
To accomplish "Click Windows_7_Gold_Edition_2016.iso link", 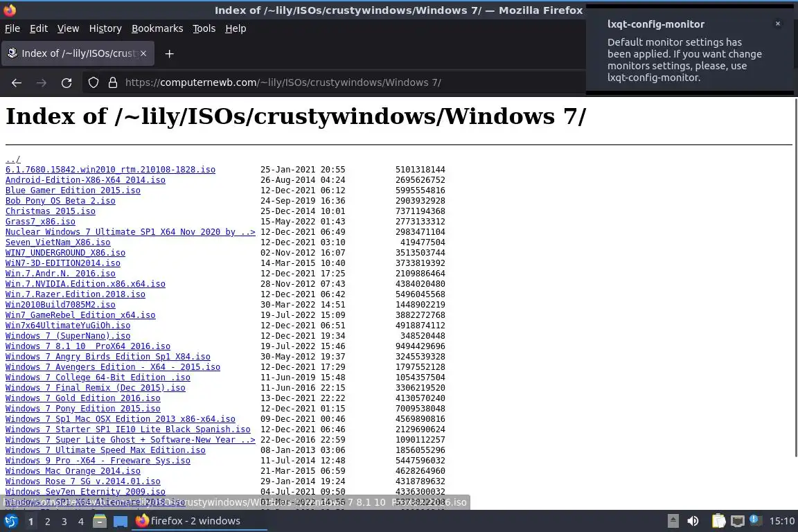I will click(83, 398).
